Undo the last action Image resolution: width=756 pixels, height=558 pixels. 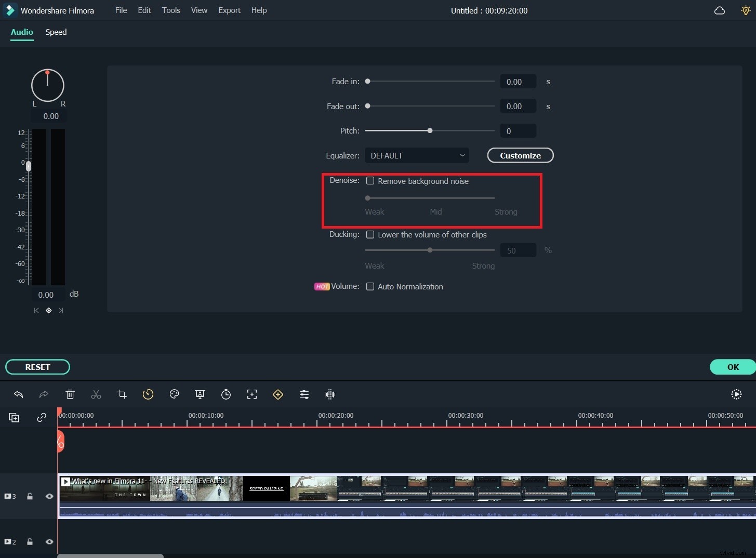[x=19, y=394]
